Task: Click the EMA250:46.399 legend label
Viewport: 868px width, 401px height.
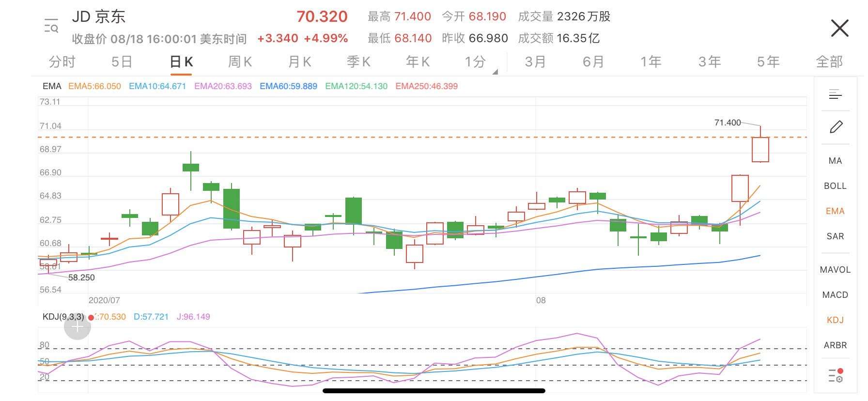Action: point(426,86)
